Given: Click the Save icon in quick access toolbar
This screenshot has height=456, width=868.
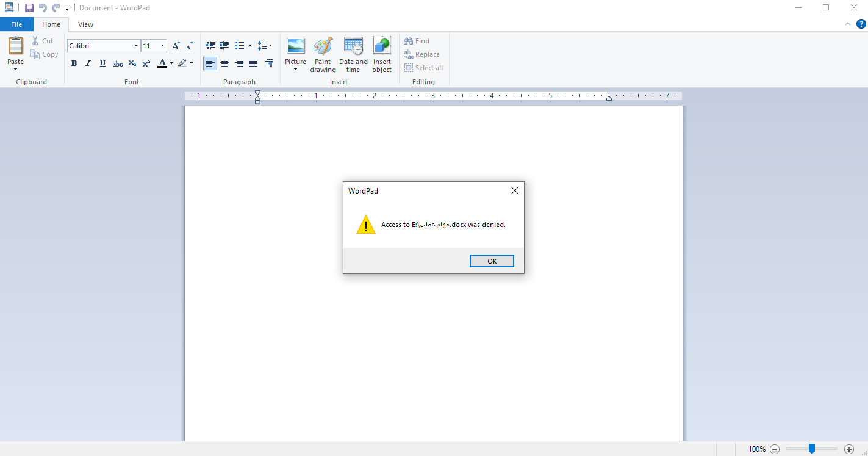Looking at the screenshot, I should click(x=29, y=8).
